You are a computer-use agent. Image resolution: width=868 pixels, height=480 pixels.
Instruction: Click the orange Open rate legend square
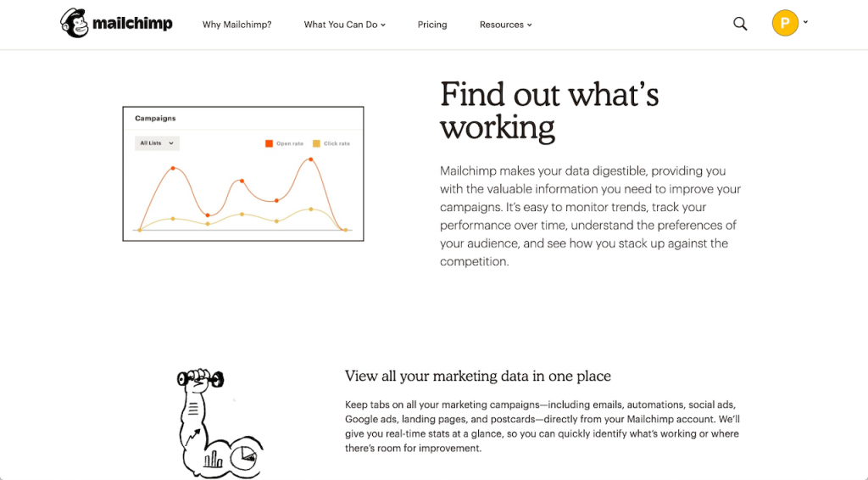coord(269,143)
